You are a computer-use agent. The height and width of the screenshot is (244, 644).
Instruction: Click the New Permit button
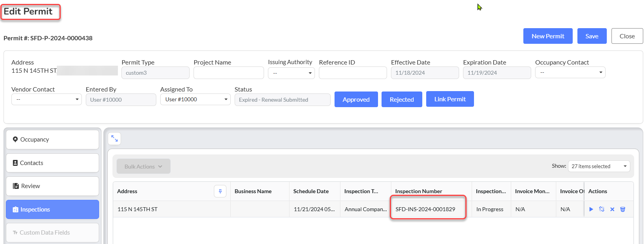click(x=548, y=36)
